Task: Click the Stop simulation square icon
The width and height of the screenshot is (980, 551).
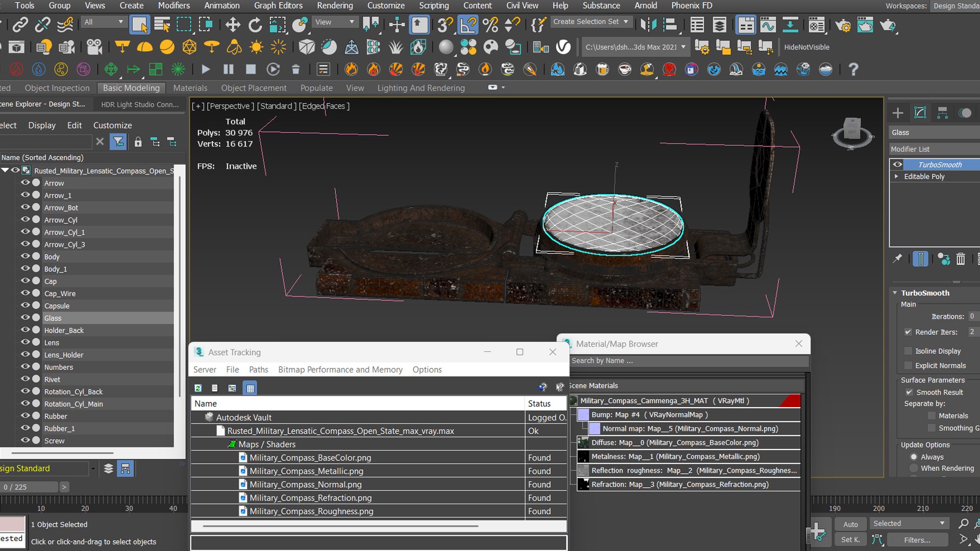Action: point(251,69)
